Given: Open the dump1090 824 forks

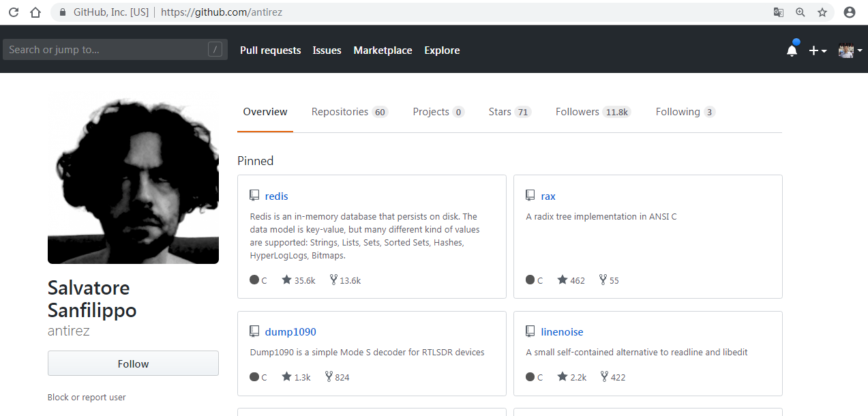Looking at the screenshot, I should coord(338,376).
